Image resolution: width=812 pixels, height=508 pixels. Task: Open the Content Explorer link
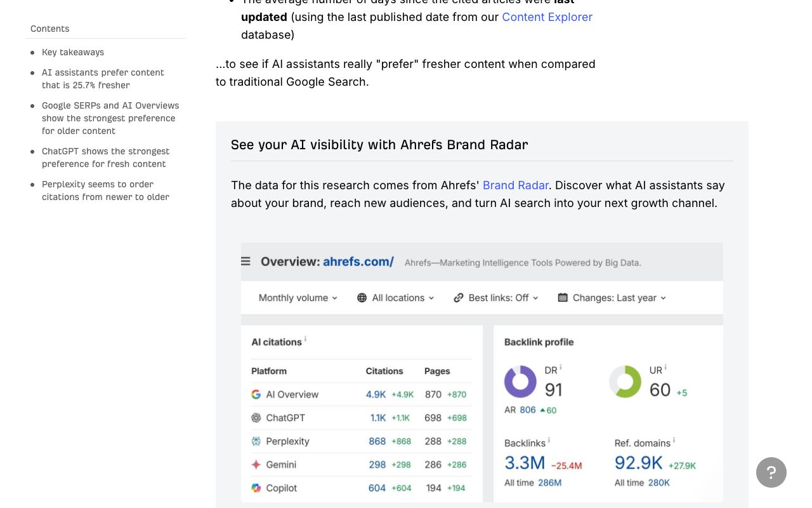click(547, 17)
